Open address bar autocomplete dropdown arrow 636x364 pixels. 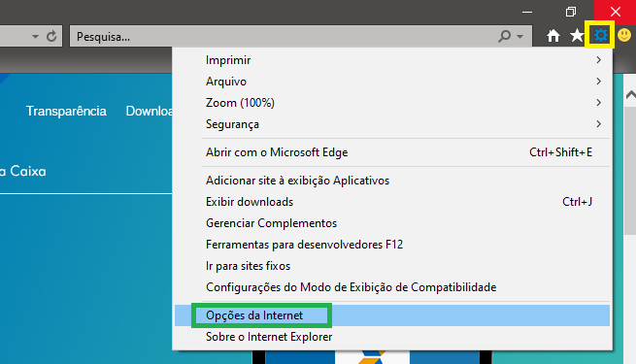tap(35, 37)
